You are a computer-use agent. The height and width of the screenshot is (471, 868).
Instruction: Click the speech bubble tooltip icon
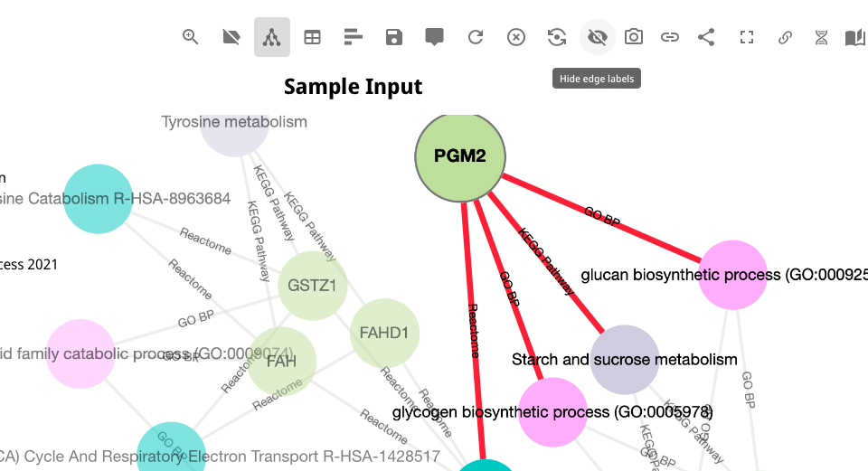[435, 37]
